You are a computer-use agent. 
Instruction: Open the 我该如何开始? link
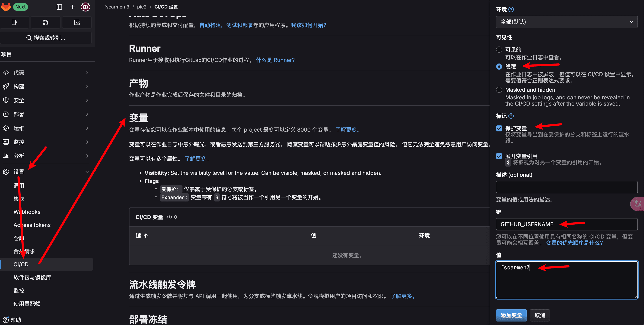309,25
